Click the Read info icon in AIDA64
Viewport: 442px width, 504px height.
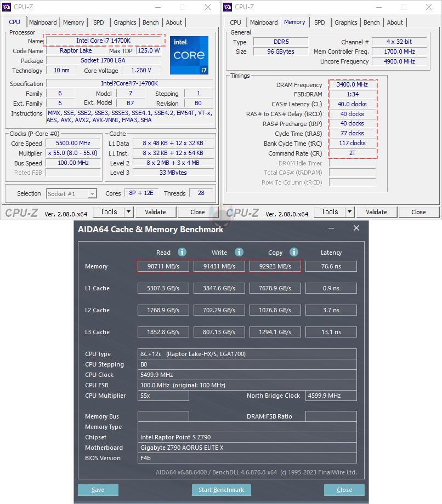click(182, 252)
